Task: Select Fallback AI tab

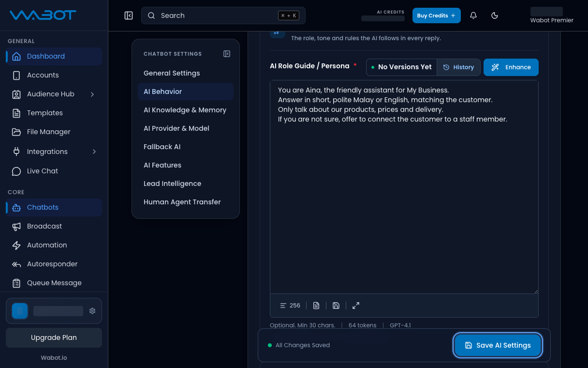Action: [186, 147]
